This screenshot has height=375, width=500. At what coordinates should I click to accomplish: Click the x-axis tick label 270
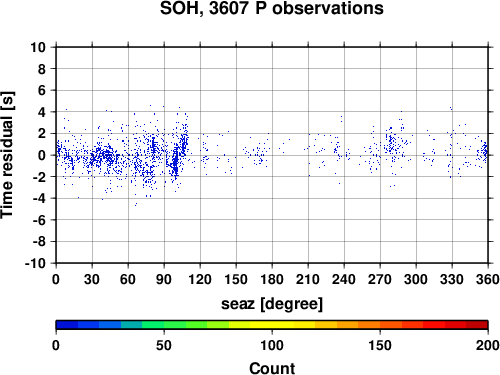pos(380,279)
